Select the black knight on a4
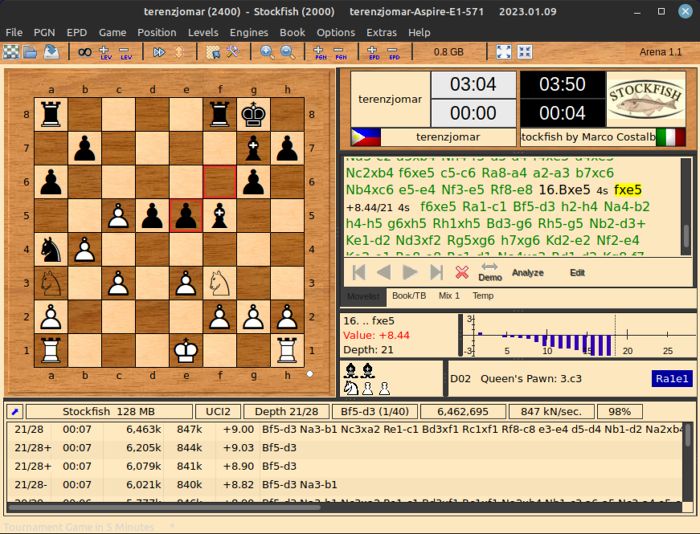The width and height of the screenshot is (700, 534). pyautogui.click(x=51, y=250)
